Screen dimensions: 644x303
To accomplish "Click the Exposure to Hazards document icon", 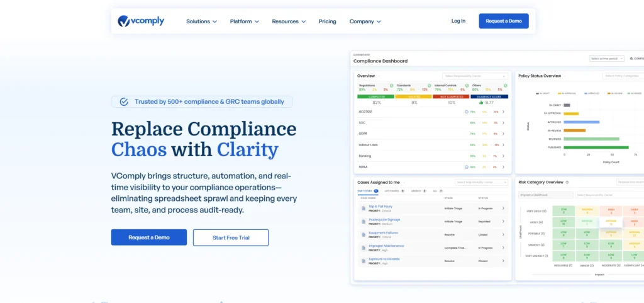I will tap(364, 261).
